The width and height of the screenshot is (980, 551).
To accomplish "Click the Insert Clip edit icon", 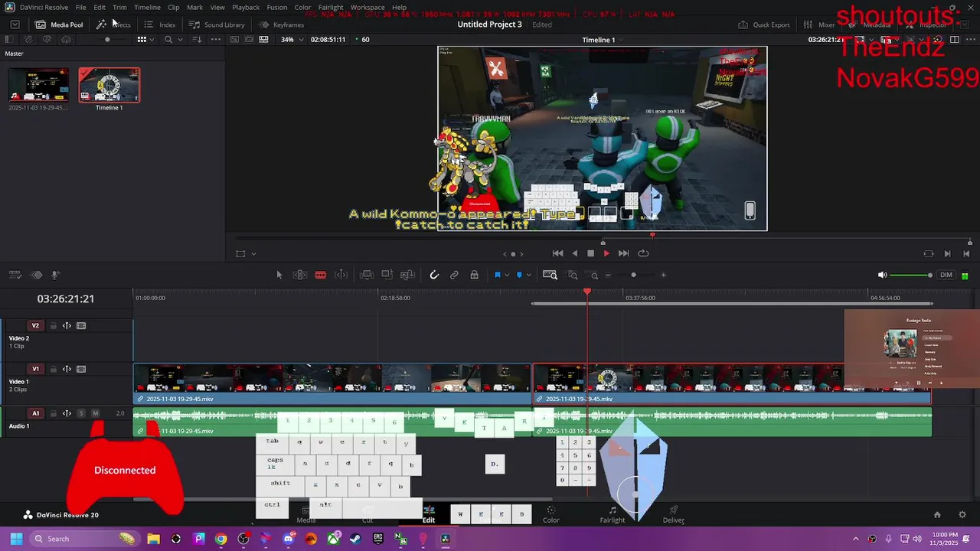I will pos(367,275).
